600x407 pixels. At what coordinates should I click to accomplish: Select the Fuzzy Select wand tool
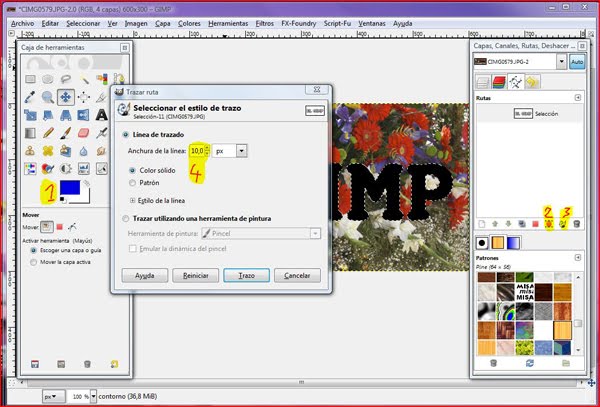[84, 79]
